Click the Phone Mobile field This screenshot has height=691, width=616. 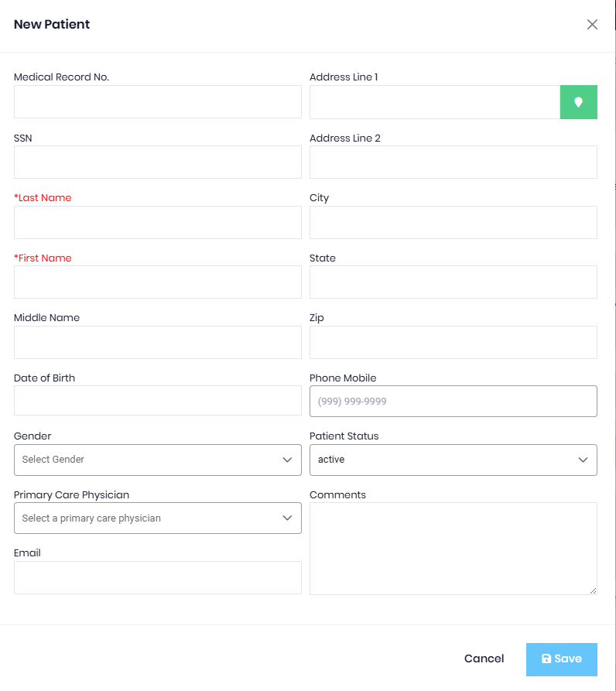point(453,402)
